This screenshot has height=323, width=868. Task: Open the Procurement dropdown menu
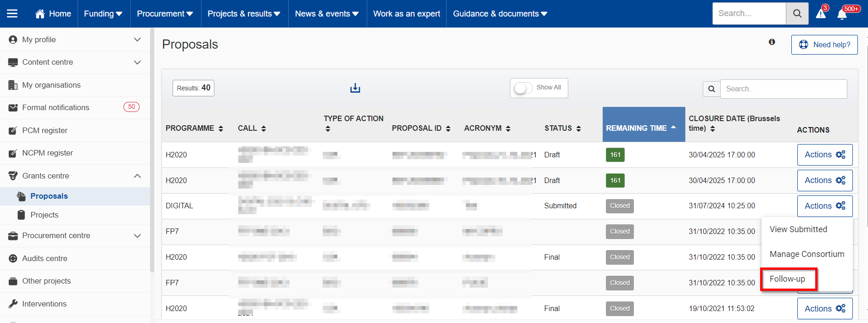(165, 14)
